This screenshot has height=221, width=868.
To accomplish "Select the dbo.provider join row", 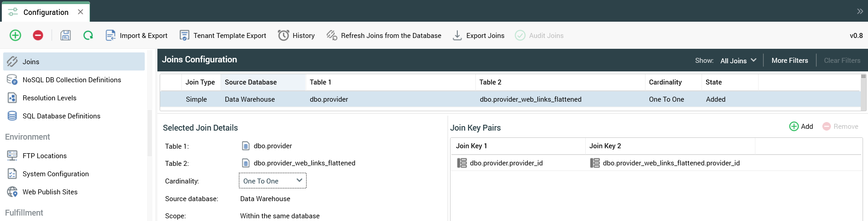I will pyautogui.click(x=328, y=99).
